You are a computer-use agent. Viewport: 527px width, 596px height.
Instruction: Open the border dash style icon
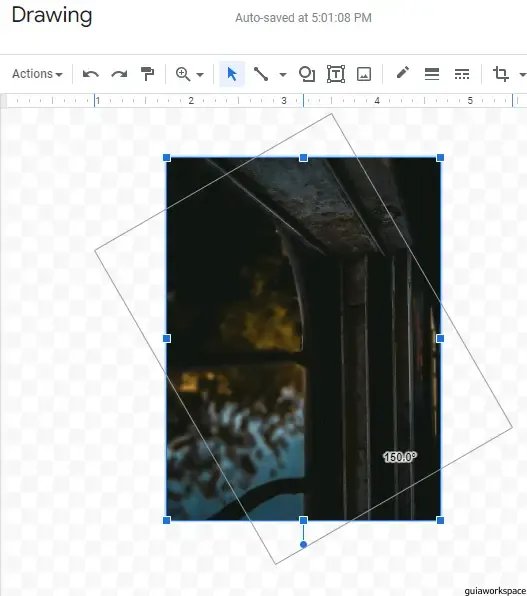pos(462,74)
